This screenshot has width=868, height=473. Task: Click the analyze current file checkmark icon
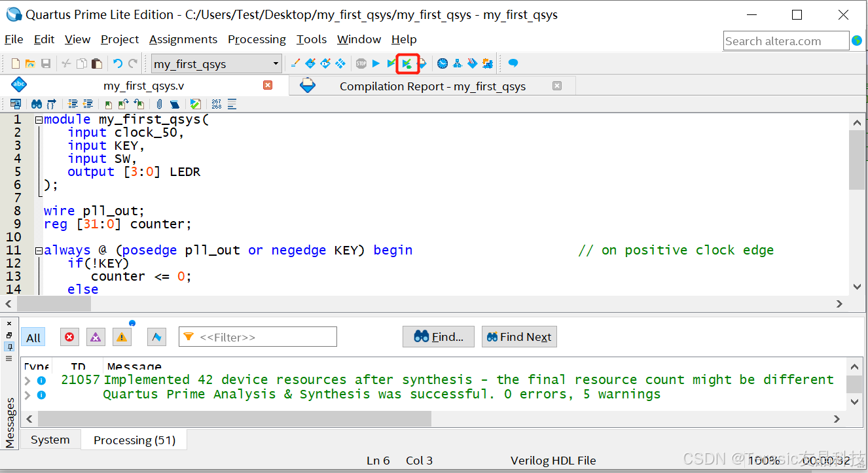[x=195, y=104]
